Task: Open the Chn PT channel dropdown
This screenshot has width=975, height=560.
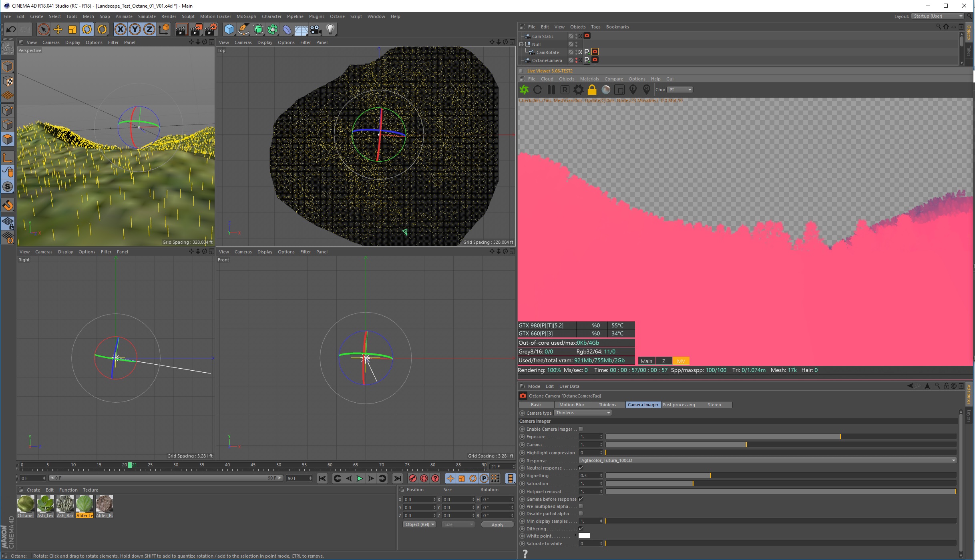Action: point(679,90)
